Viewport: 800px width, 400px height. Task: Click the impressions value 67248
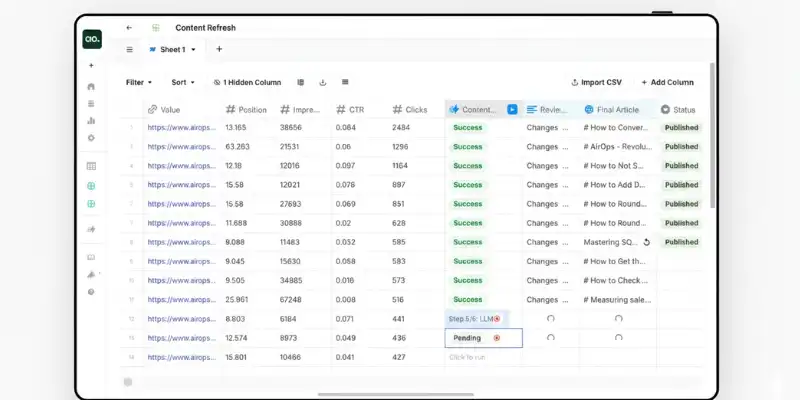pos(291,299)
